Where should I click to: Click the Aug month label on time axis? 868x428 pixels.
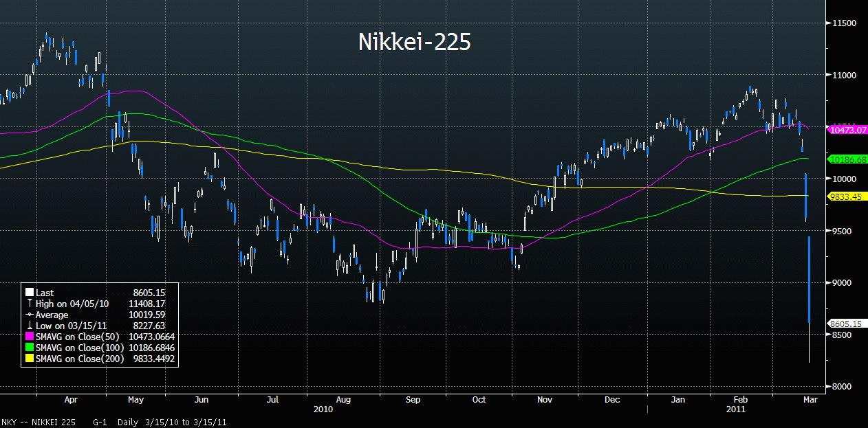(344, 399)
